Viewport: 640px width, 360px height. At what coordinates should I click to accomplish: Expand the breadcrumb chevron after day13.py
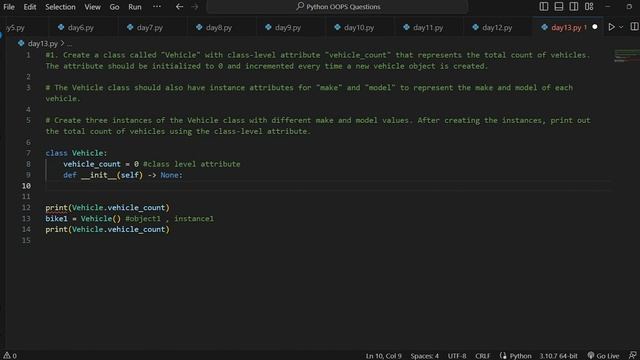click(62, 43)
